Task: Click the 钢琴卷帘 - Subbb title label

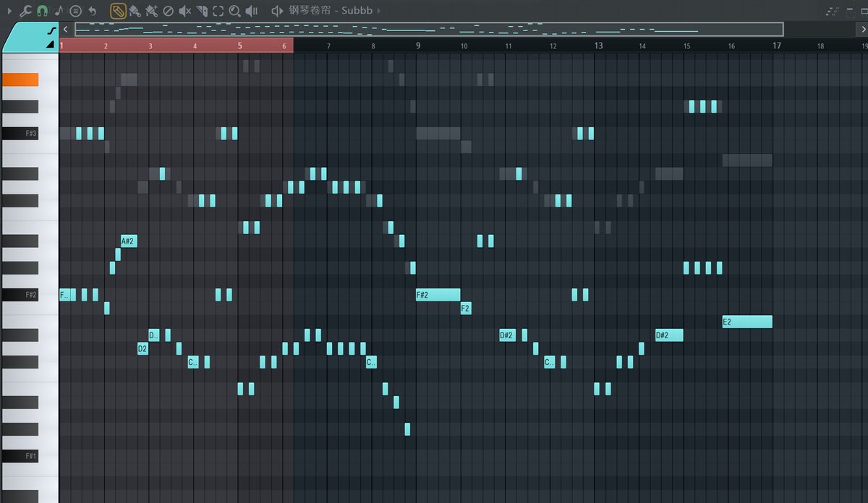Action: [330, 11]
